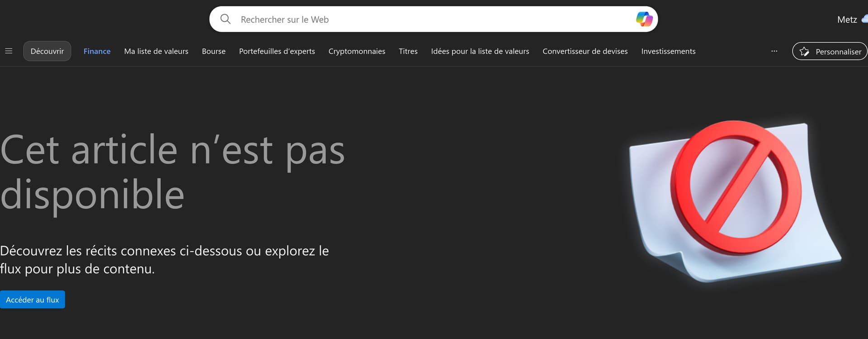Open Ma liste de valeurs
The height and width of the screenshot is (339, 868).
[x=156, y=51]
